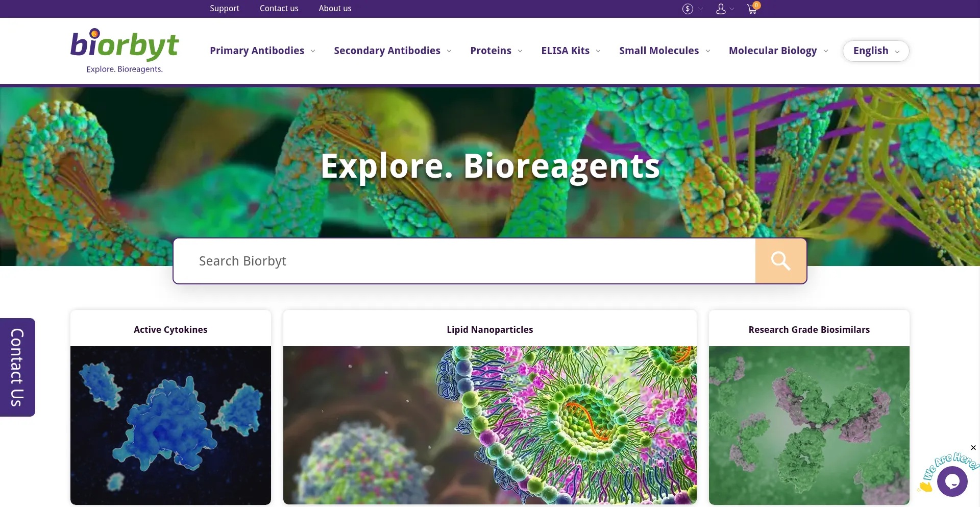The width and height of the screenshot is (980, 507).
Task: Open the Lipid Nanoparticles heading
Action: 490,330
